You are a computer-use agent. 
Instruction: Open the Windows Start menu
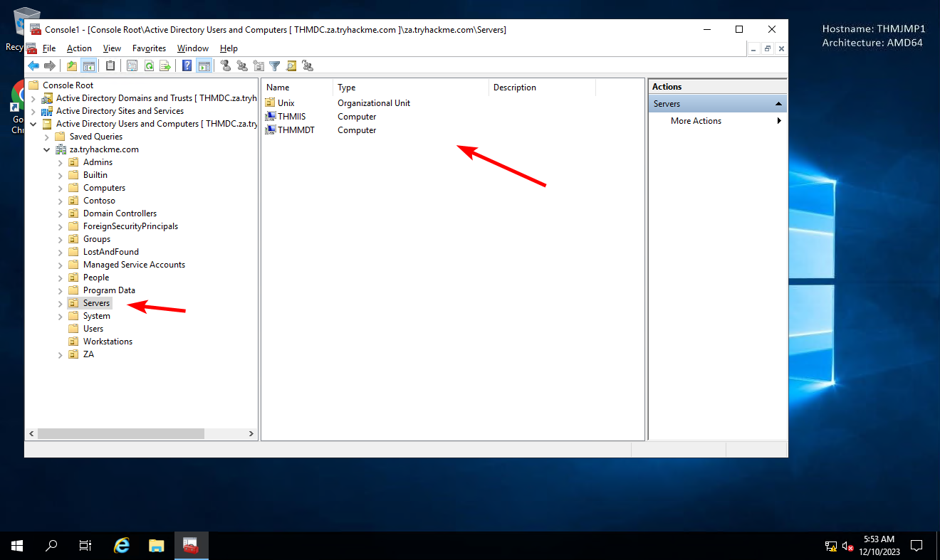click(17, 546)
